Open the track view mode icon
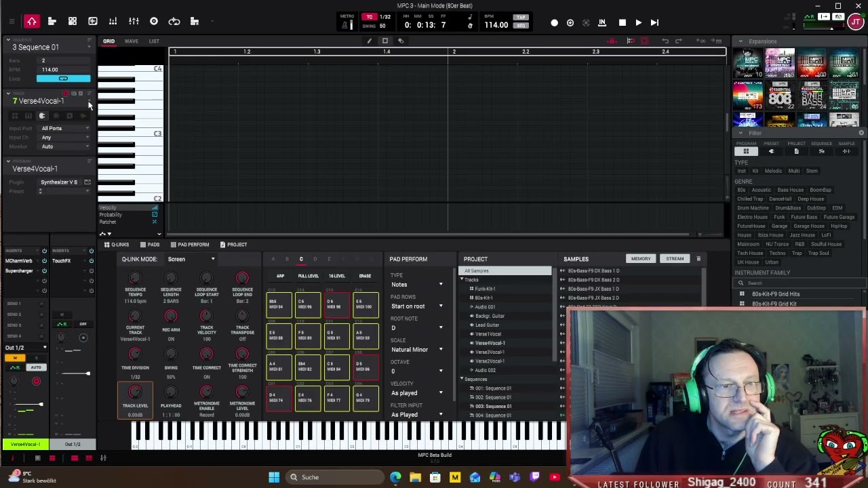This screenshot has height=488, width=868. (x=52, y=22)
